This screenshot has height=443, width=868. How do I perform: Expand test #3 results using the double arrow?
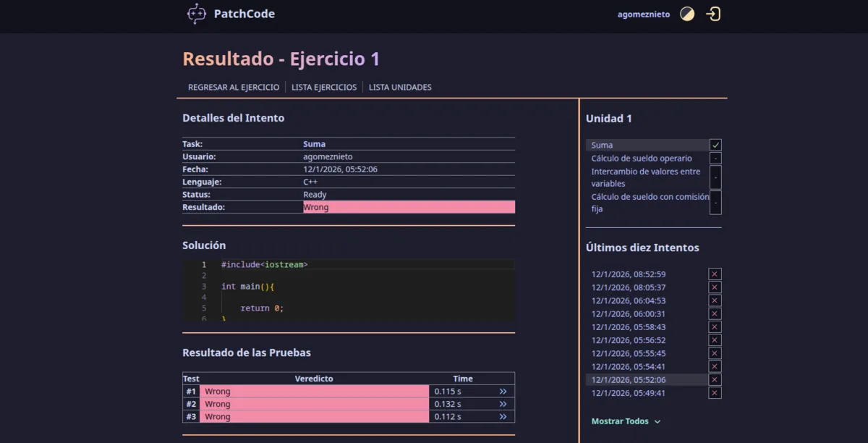click(x=502, y=416)
